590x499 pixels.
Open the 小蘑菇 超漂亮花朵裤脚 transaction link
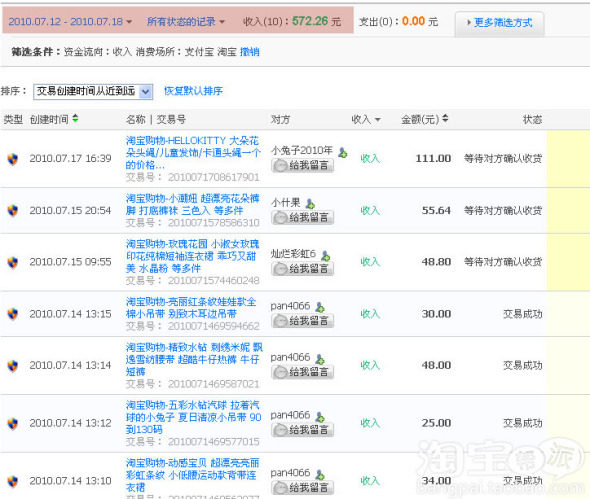pos(192,204)
